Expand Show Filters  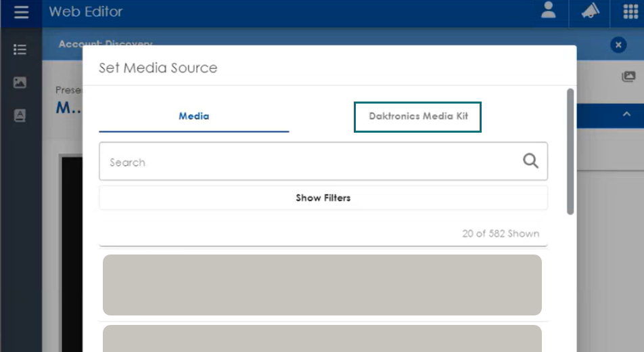[323, 198]
